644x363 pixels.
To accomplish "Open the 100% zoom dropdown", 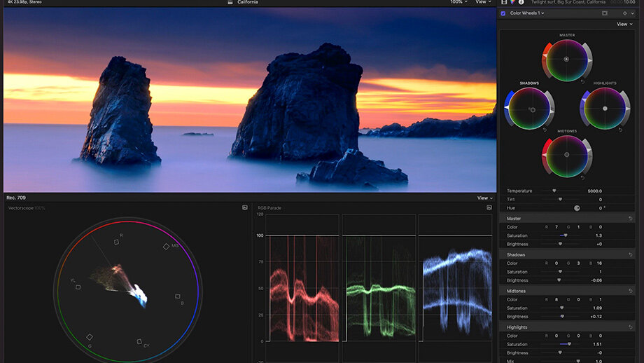I will click(458, 2).
